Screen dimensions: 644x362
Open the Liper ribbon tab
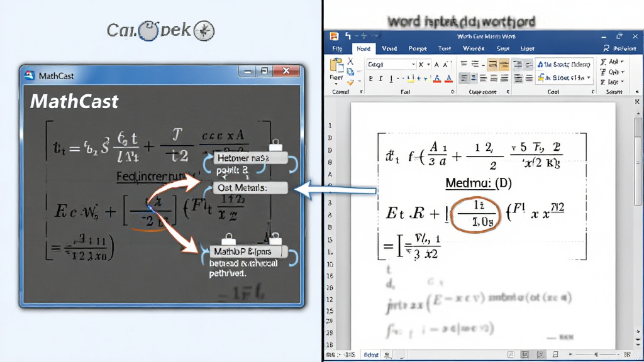(528, 48)
